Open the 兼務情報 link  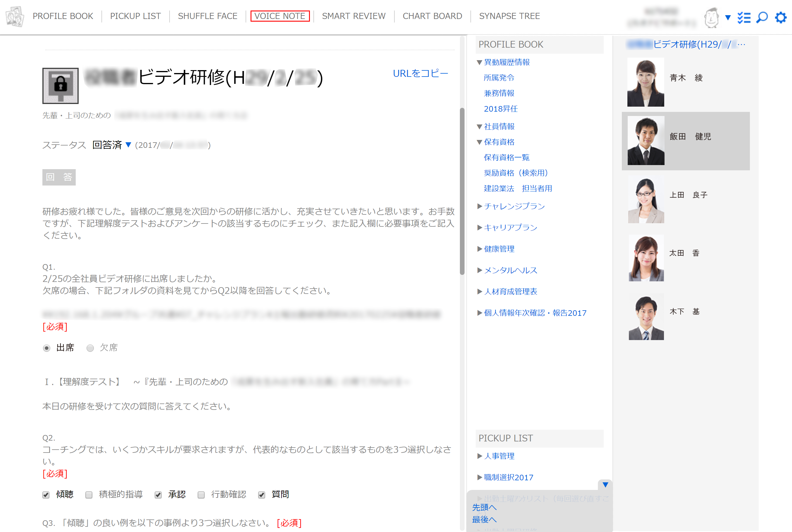pyautogui.click(x=499, y=93)
